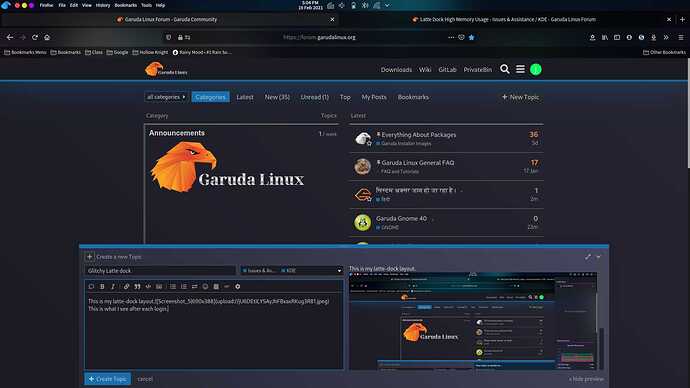Click the page vertical scrollbar
This screenshot has width=690, height=388.
688,113
